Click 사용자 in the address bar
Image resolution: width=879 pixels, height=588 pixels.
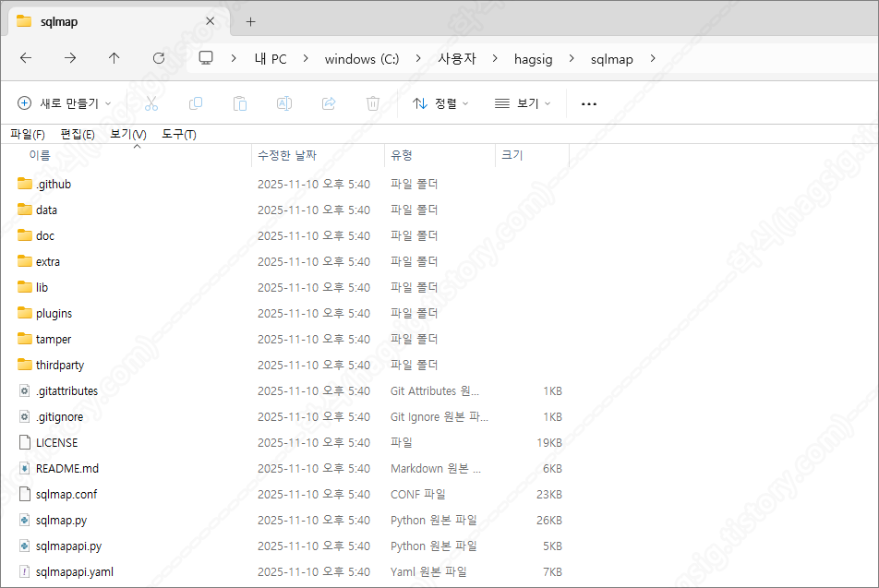[457, 59]
